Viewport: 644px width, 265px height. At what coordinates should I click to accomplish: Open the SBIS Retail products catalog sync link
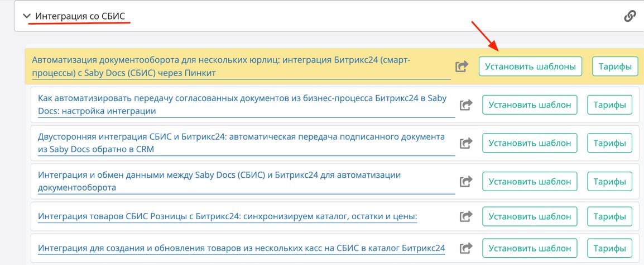click(227, 217)
